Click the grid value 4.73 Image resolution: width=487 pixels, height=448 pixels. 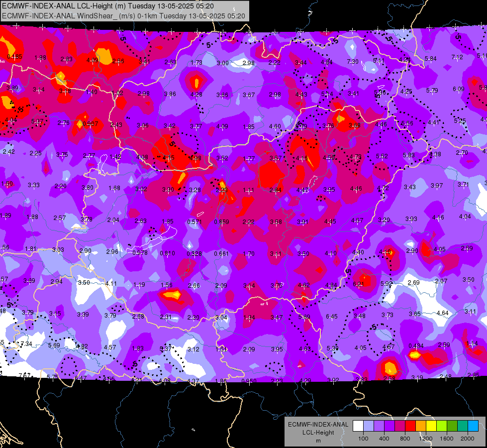(356, 156)
